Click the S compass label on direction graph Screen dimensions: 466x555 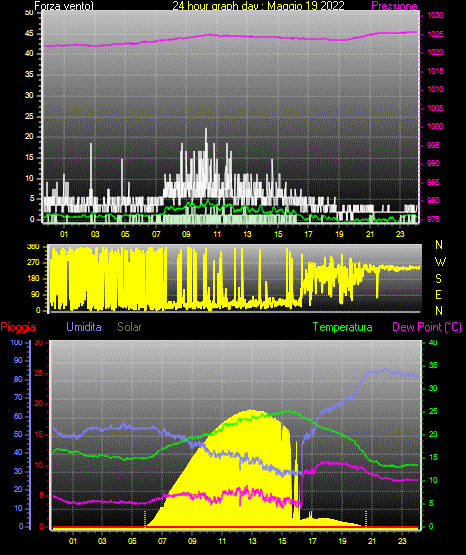[438, 279]
